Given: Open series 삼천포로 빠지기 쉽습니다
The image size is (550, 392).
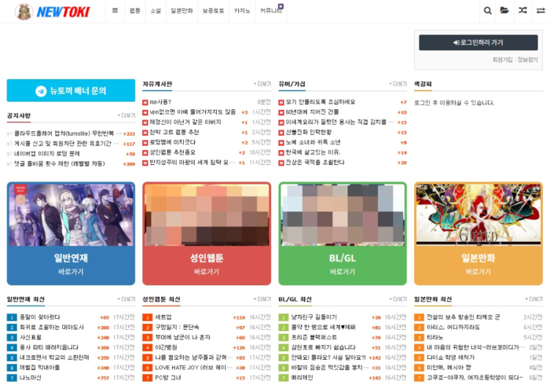Looking at the screenshot, I should click(x=324, y=348).
